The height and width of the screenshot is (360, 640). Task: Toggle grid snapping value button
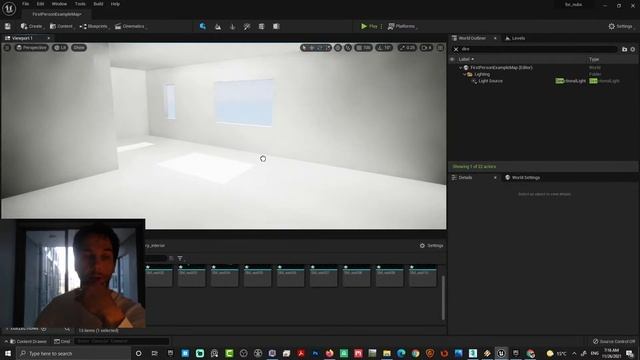pyautogui.click(x=364, y=48)
